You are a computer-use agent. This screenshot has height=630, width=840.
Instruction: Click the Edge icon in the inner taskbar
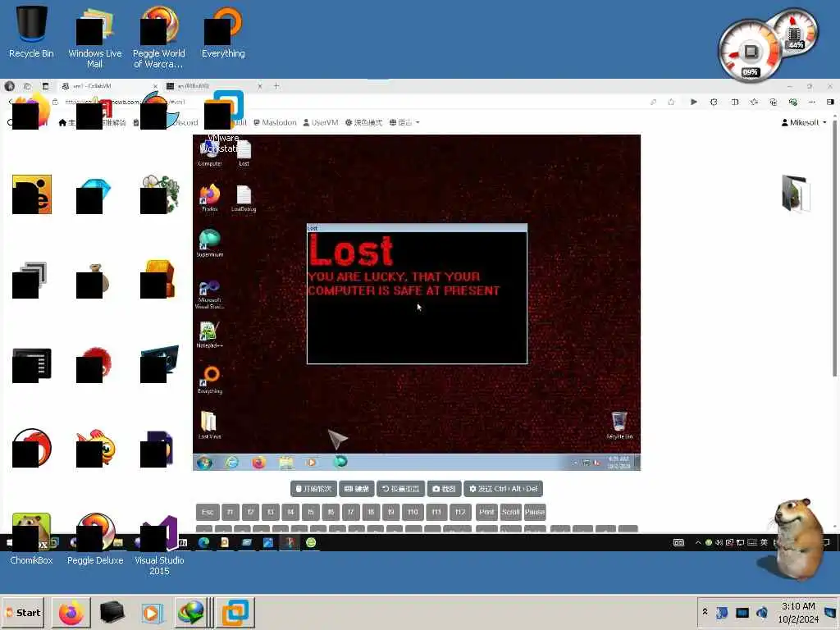pyautogui.click(x=203, y=542)
